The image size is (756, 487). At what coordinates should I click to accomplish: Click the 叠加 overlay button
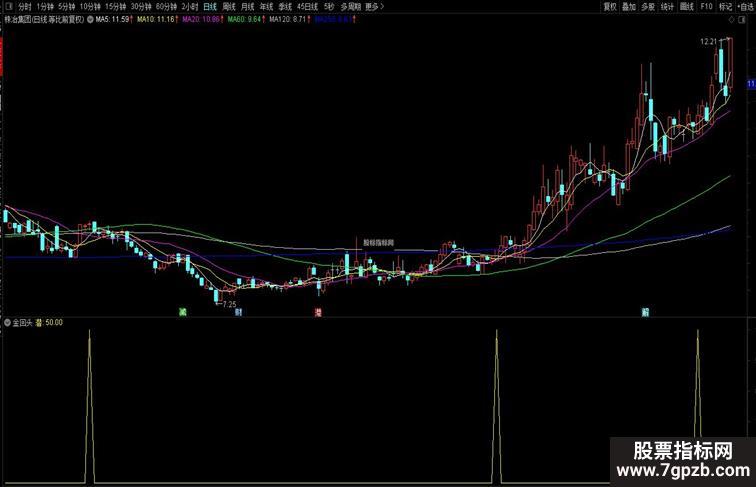tap(629, 7)
